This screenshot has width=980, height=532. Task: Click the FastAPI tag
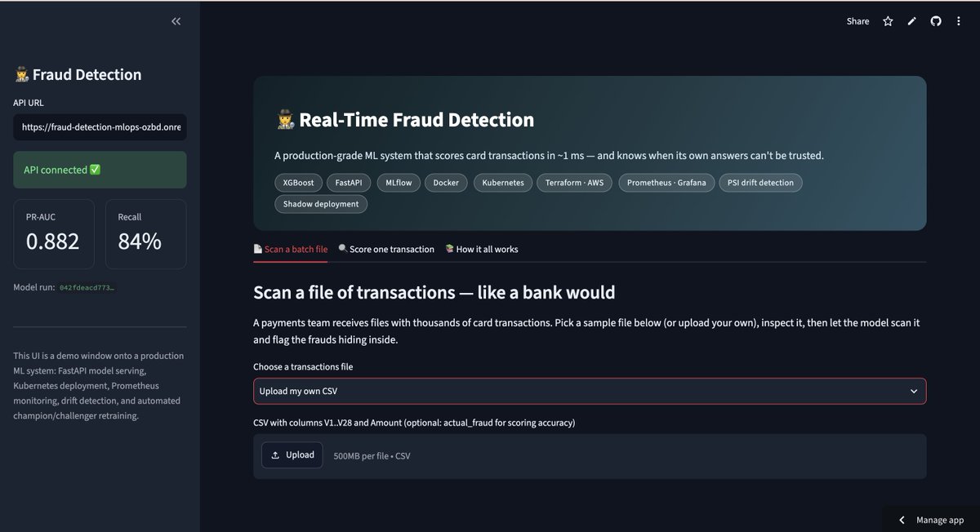coord(348,183)
